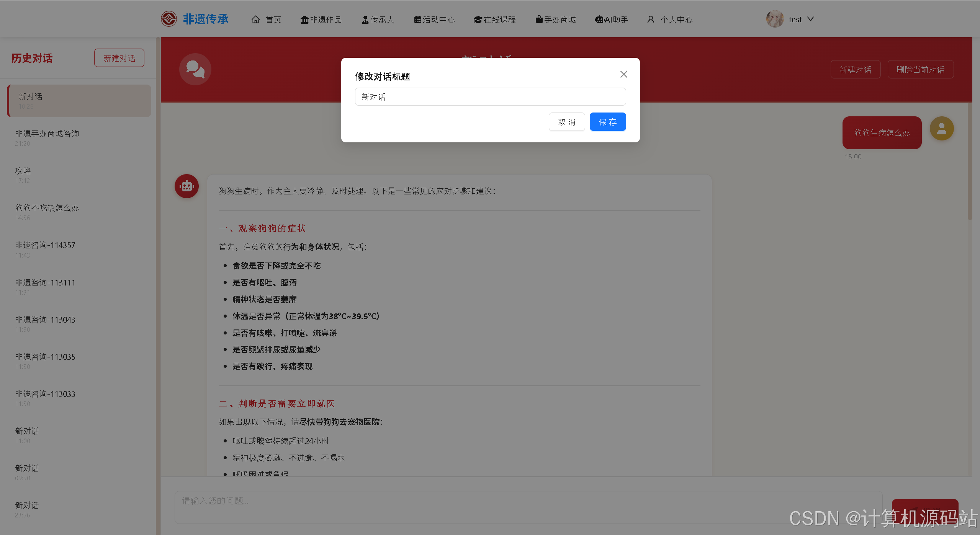The width and height of the screenshot is (980, 535).
Task: Click the 保存 button in dialog
Action: click(x=607, y=122)
